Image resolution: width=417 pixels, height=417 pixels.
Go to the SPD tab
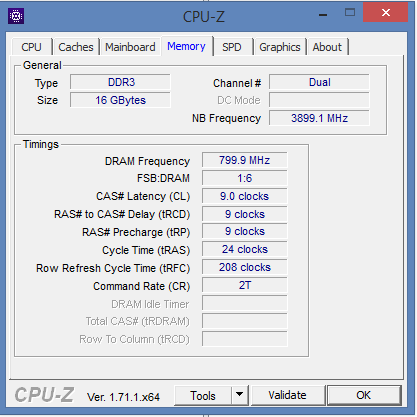coord(232,47)
